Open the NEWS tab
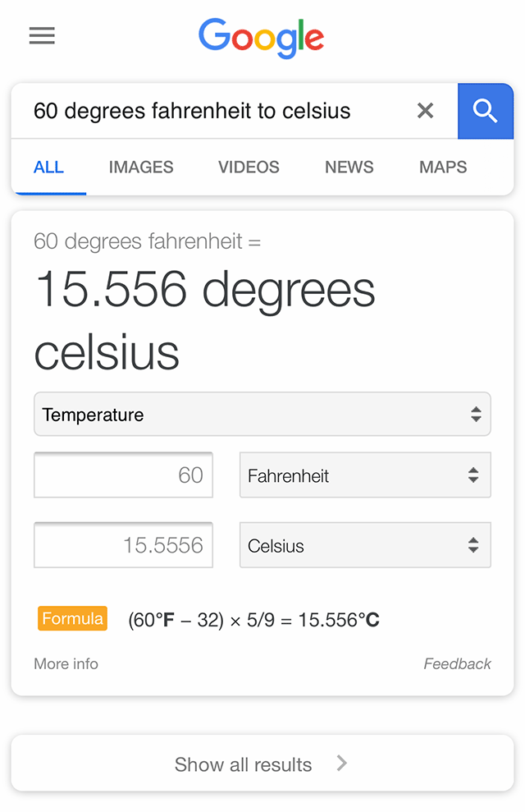The image size is (525, 812). [x=349, y=167]
